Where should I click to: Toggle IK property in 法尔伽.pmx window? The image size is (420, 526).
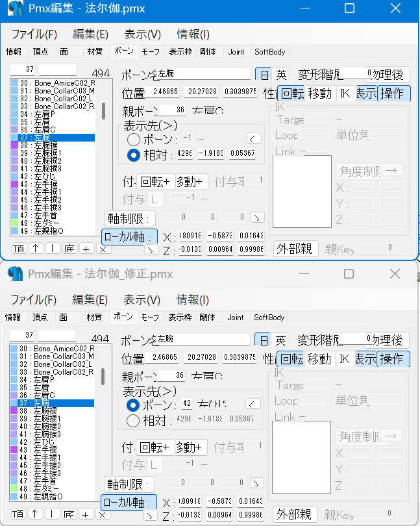[345, 94]
